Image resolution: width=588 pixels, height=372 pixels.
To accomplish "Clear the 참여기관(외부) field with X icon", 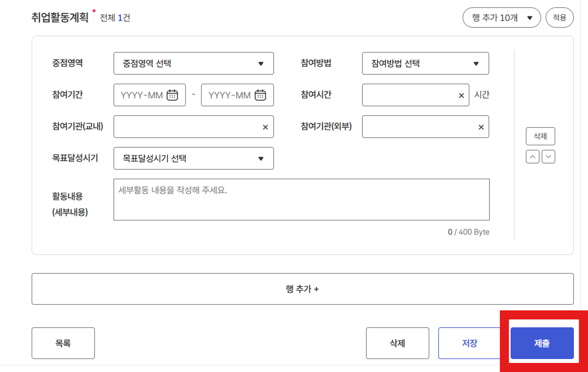I will (x=481, y=127).
